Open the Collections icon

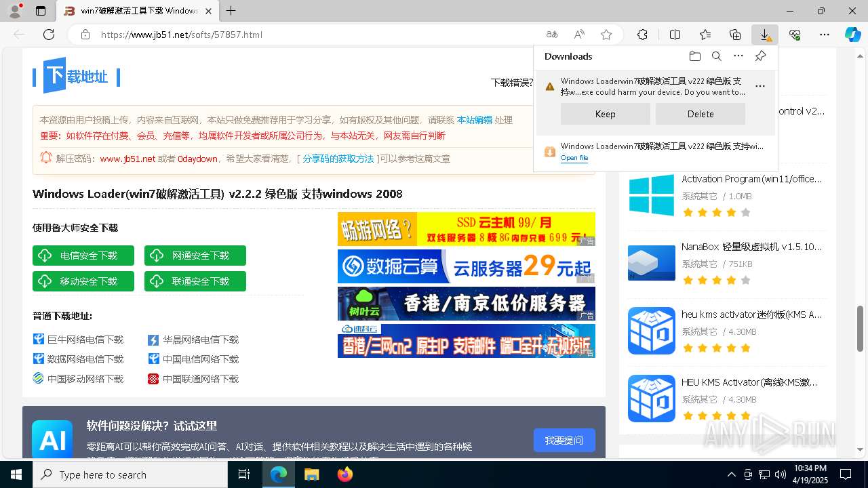(735, 35)
